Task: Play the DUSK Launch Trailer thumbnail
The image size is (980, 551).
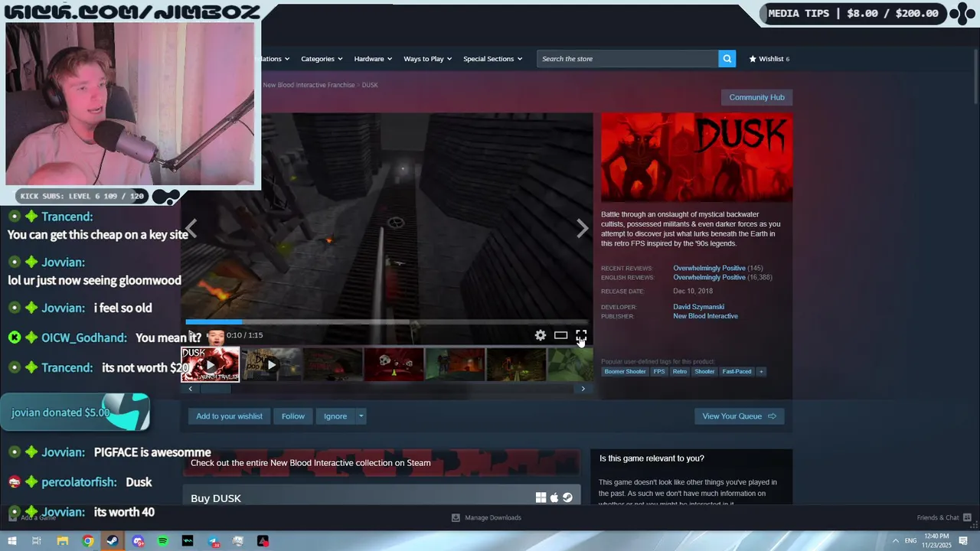Action: 210,364
